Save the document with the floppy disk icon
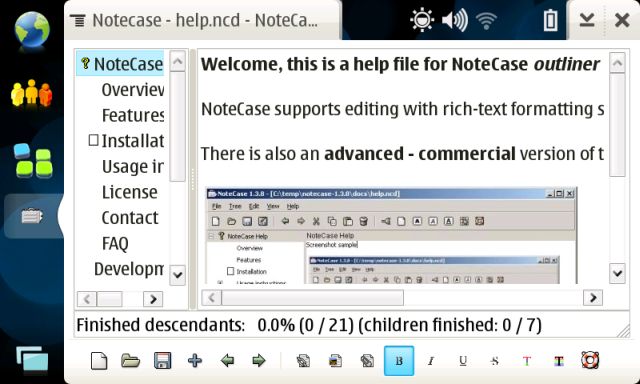 click(162, 361)
